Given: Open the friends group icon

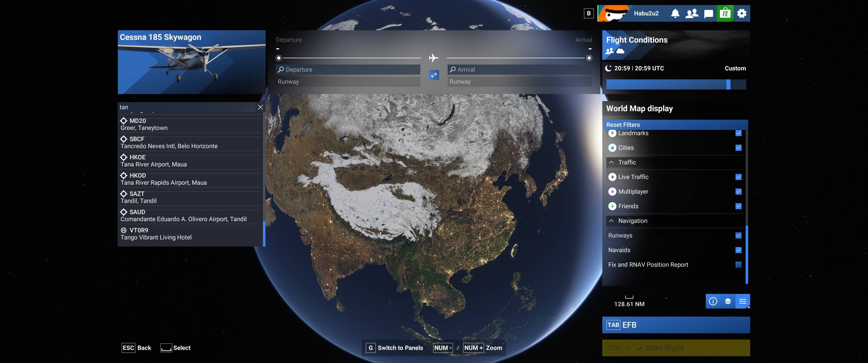Looking at the screenshot, I should pyautogui.click(x=692, y=13).
